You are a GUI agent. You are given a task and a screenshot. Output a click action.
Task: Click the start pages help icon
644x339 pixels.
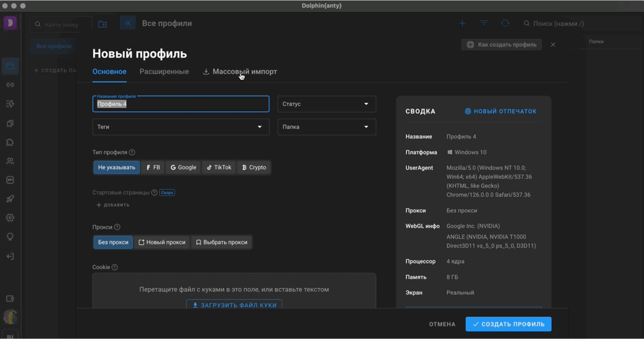coord(154,193)
